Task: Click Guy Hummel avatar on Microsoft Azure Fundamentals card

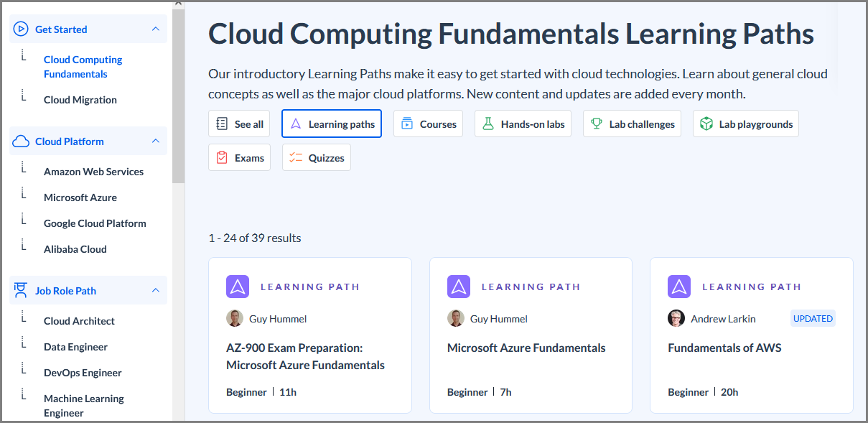Action: (x=456, y=318)
